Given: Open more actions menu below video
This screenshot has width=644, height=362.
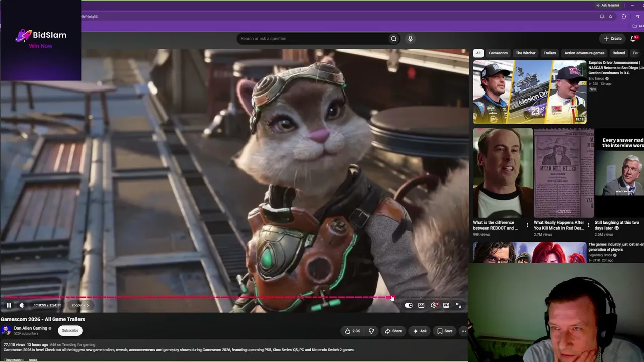Looking at the screenshot, I should tap(464, 331).
